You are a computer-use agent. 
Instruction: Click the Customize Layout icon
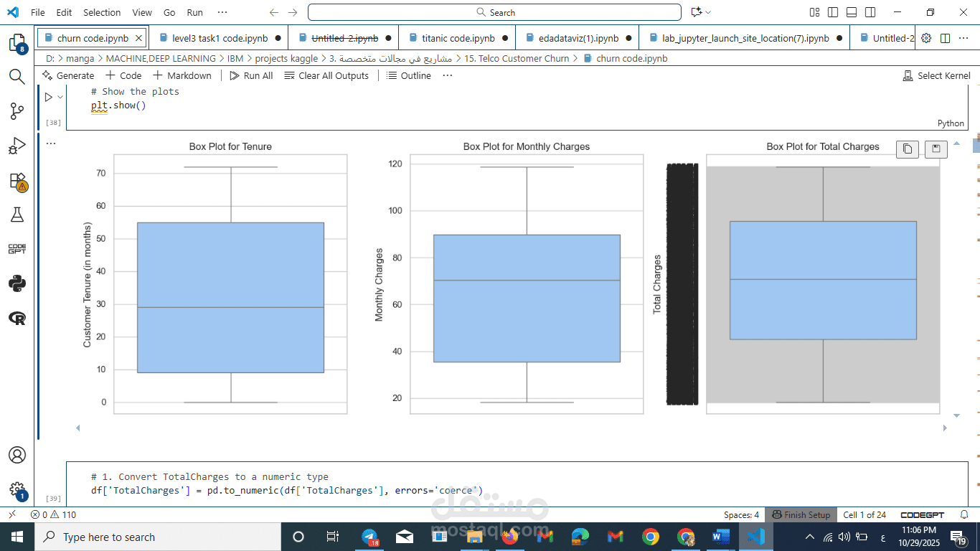pos(814,12)
